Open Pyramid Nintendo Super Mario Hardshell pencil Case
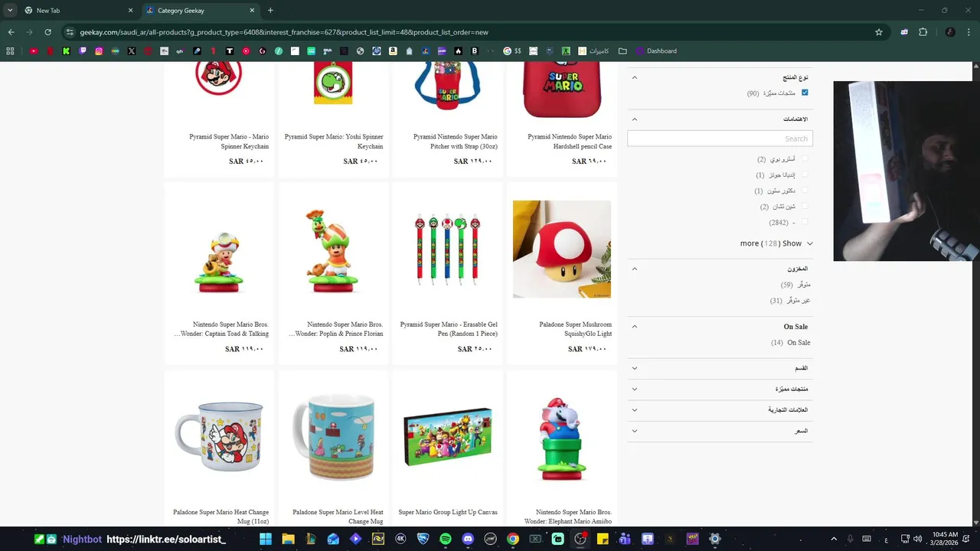Screen dimensions: 980x551 point(570,142)
